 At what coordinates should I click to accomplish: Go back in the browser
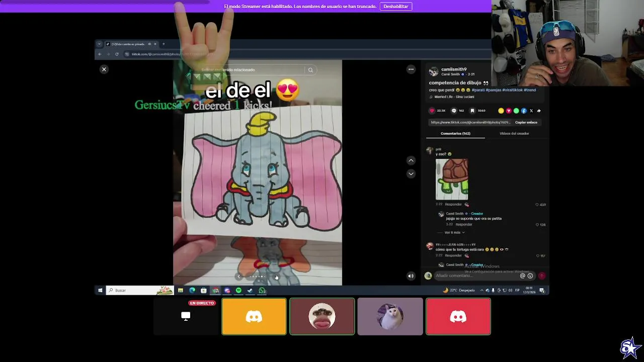point(100,54)
